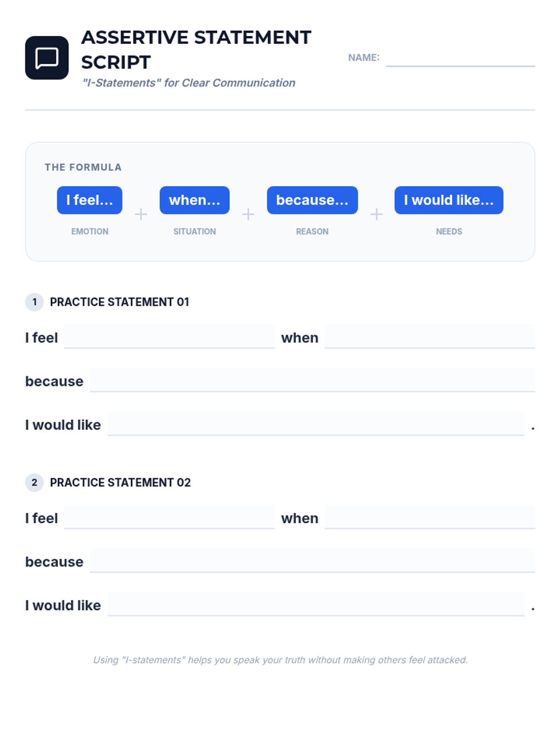Click the 'I feel...' formula chip
Viewport: 560px width, 747px height.
pos(90,200)
